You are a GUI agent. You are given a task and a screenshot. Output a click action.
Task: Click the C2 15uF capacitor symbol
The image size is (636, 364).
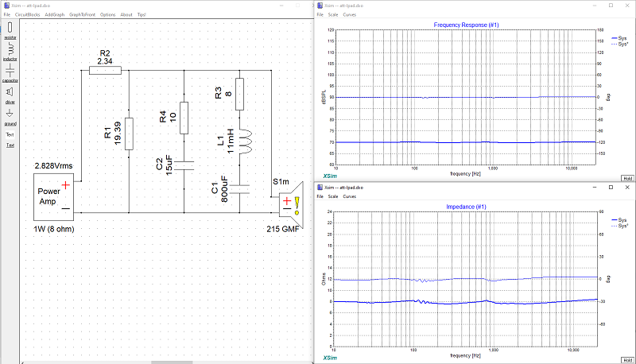coord(184,165)
